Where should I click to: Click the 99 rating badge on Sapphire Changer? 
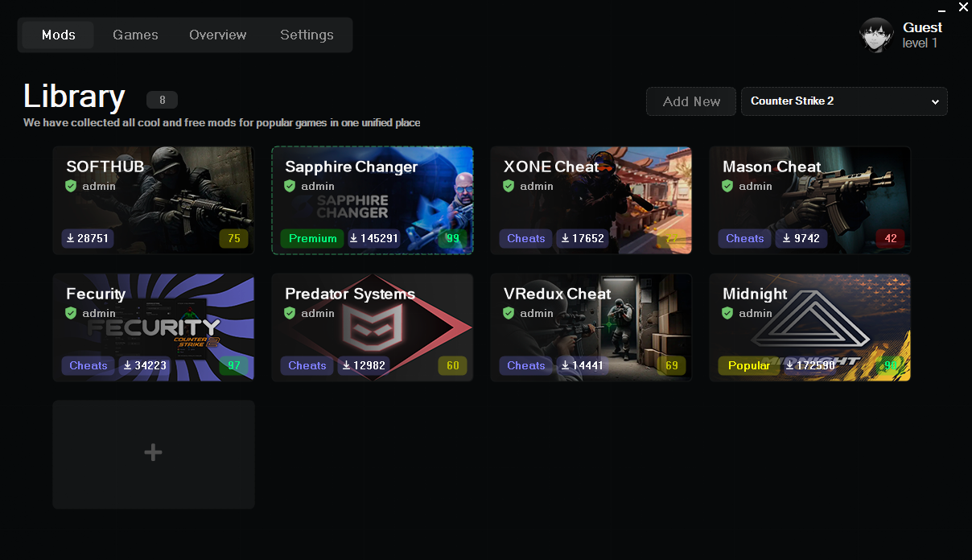tap(453, 238)
